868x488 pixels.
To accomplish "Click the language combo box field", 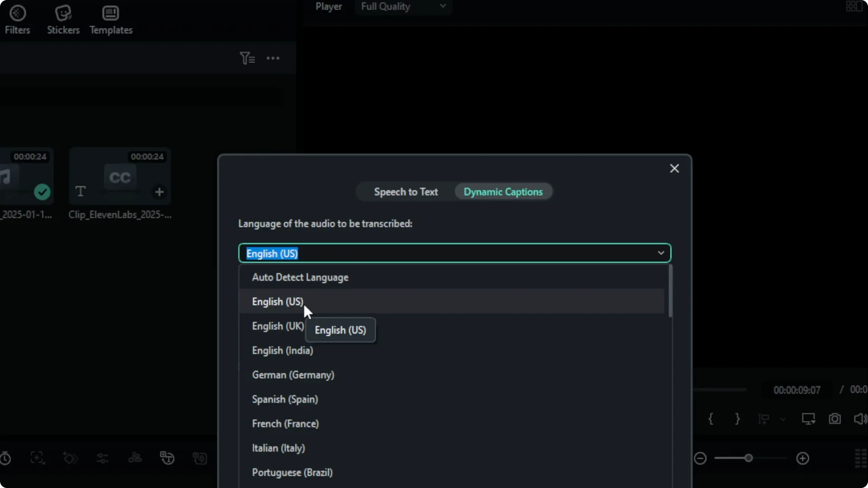I will pos(455,253).
